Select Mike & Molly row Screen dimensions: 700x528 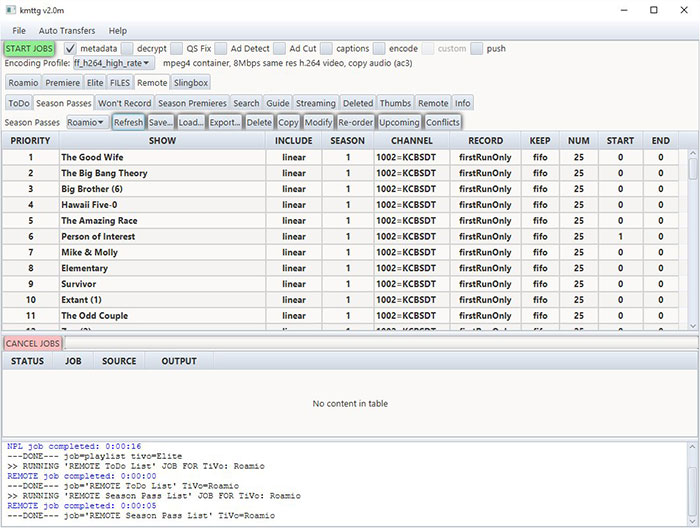(x=341, y=252)
